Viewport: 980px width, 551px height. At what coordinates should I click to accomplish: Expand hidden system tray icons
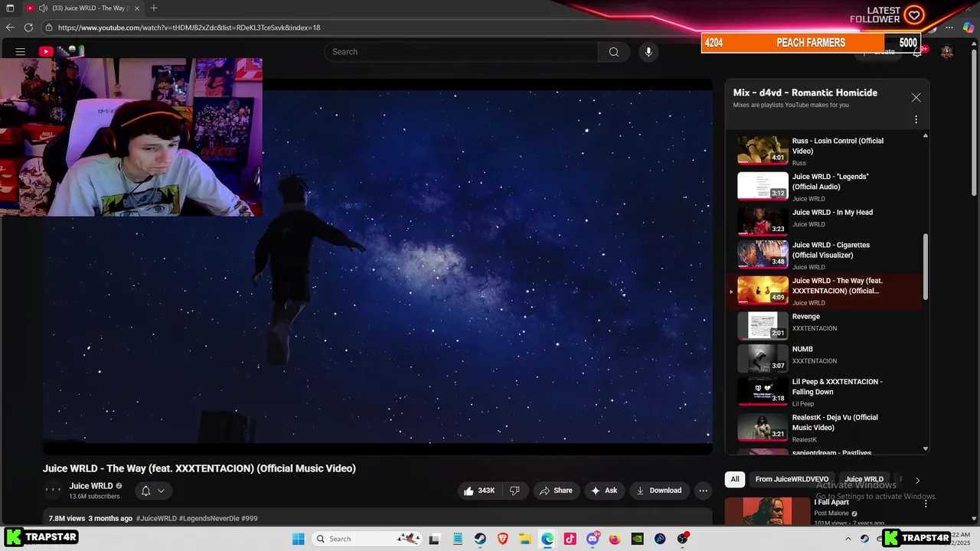click(848, 539)
